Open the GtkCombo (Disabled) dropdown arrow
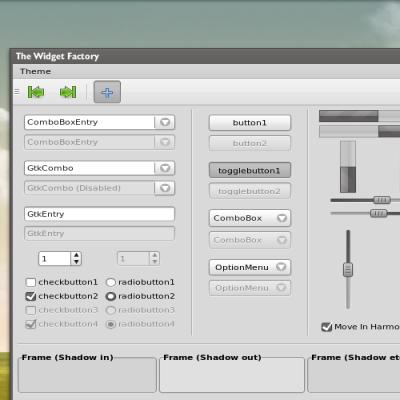 click(x=165, y=188)
